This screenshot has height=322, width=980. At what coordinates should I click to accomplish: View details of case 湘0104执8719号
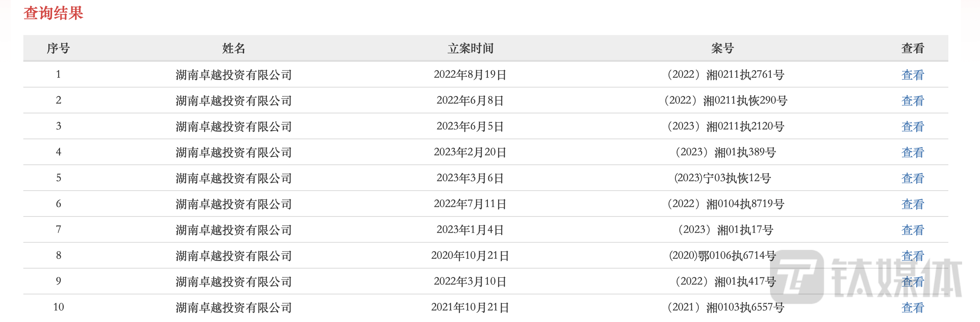pos(912,204)
